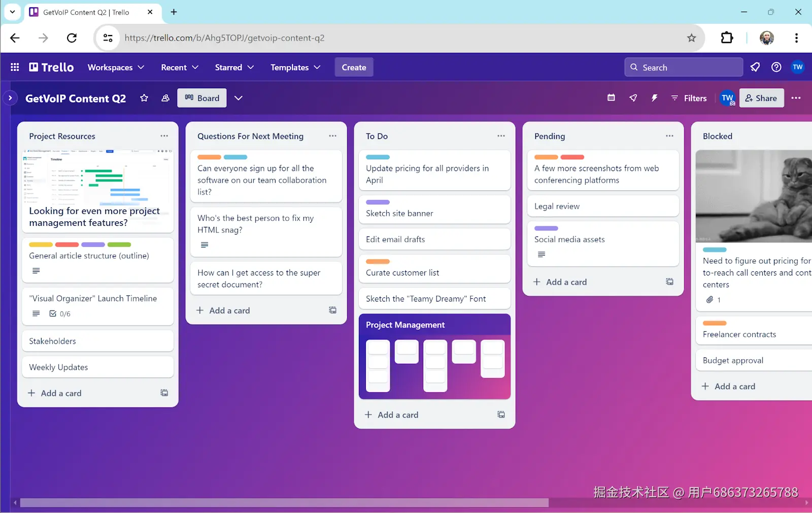This screenshot has width=812, height=513.
Task: Open Filters on the board
Action: point(689,98)
